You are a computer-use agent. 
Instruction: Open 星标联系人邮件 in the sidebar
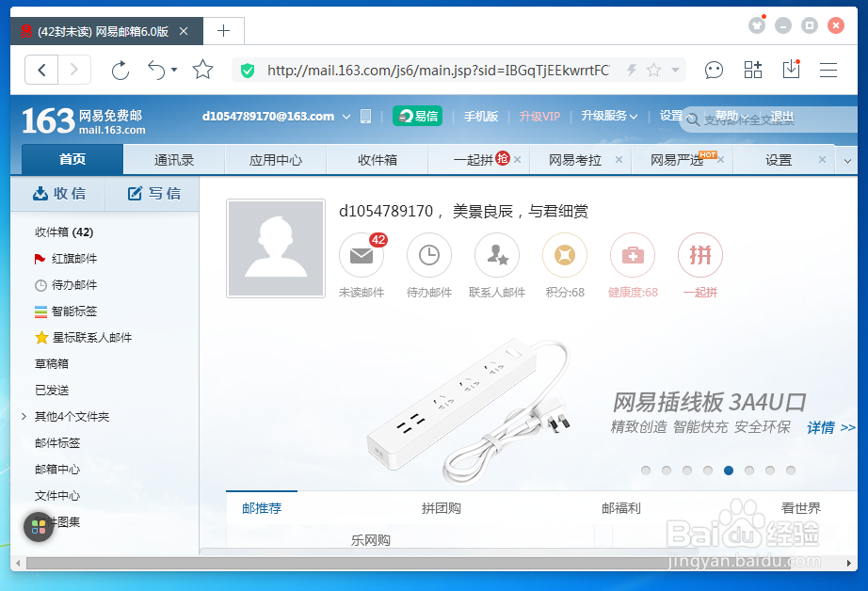[83, 338]
